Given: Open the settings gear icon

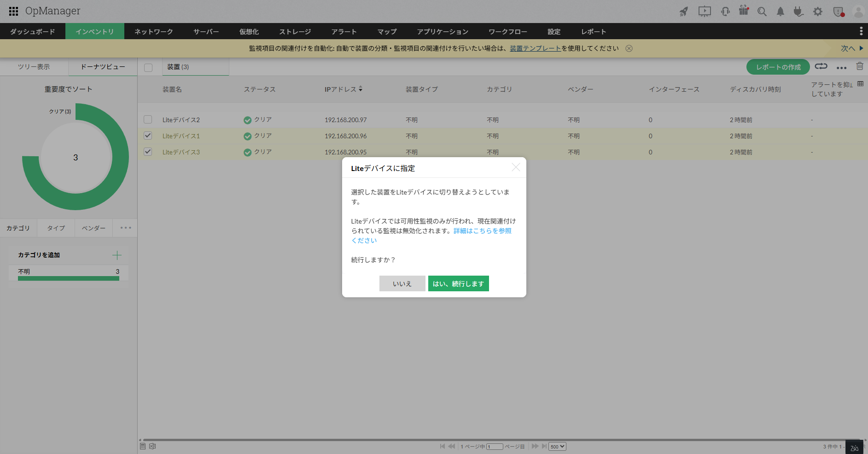Looking at the screenshot, I should [x=818, y=12].
